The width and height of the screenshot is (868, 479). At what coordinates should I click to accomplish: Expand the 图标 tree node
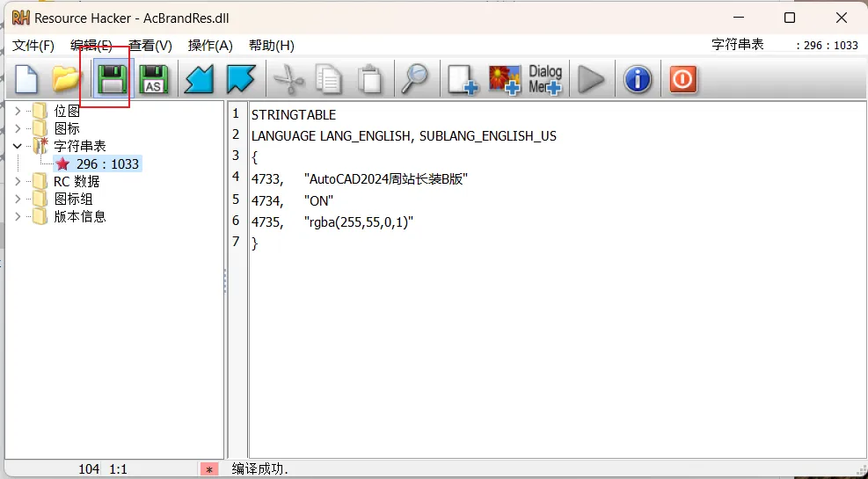pyautogui.click(x=18, y=129)
